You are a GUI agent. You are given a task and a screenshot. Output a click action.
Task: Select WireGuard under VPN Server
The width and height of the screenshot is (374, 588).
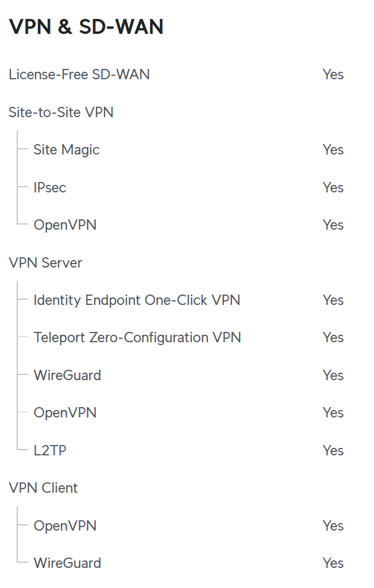(x=68, y=375)
